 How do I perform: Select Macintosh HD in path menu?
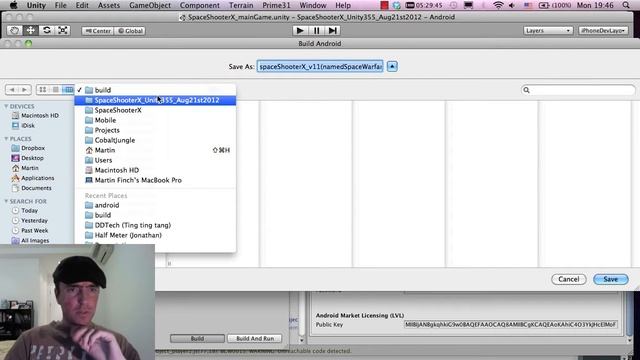(x=155, y=170)
